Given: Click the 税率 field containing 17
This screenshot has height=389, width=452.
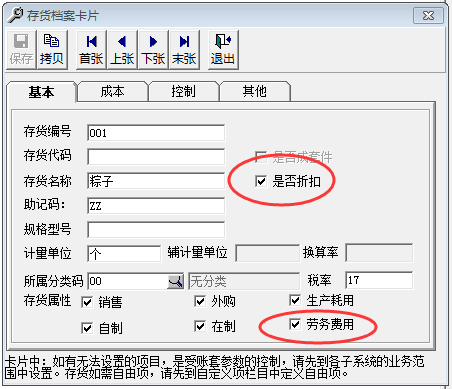Looking at the screenshot, I should coord(379,280).
